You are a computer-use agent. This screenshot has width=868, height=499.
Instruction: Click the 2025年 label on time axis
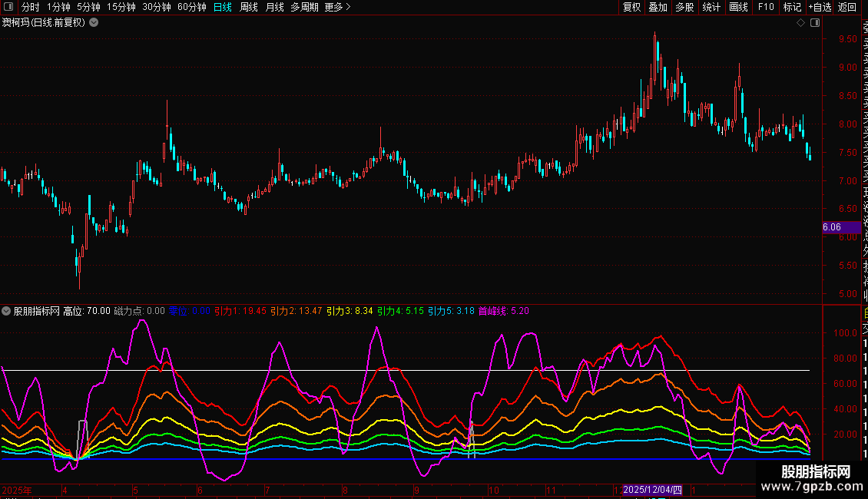pyautogui.click(x=17, y=490)
